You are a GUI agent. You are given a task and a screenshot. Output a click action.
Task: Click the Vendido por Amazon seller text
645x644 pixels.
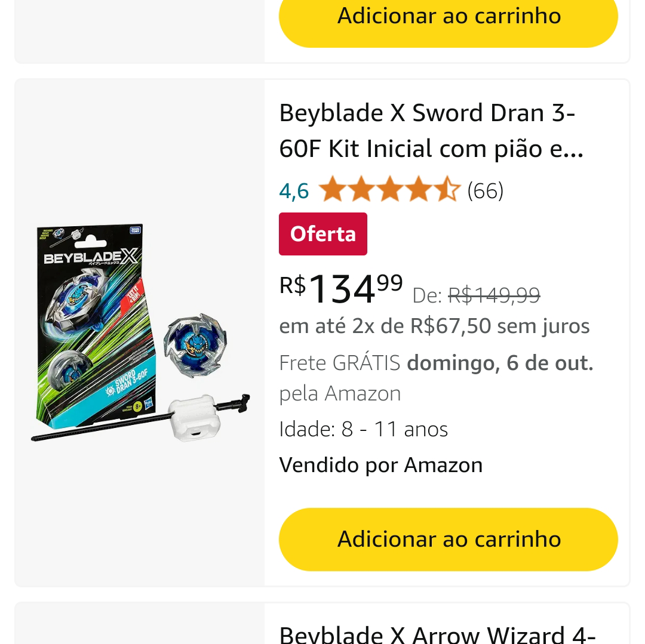pyautogui.click(x=380, y=465)
